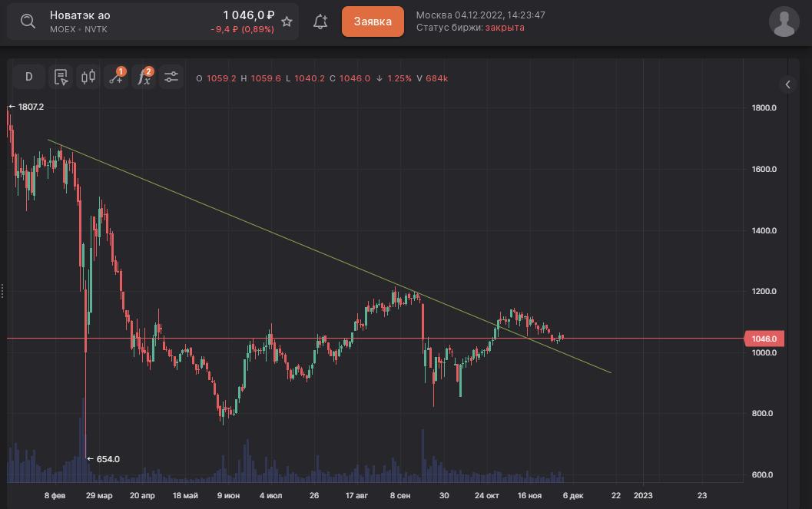
Task: Expand the right side panel chevron
Action: pos(787,84)
